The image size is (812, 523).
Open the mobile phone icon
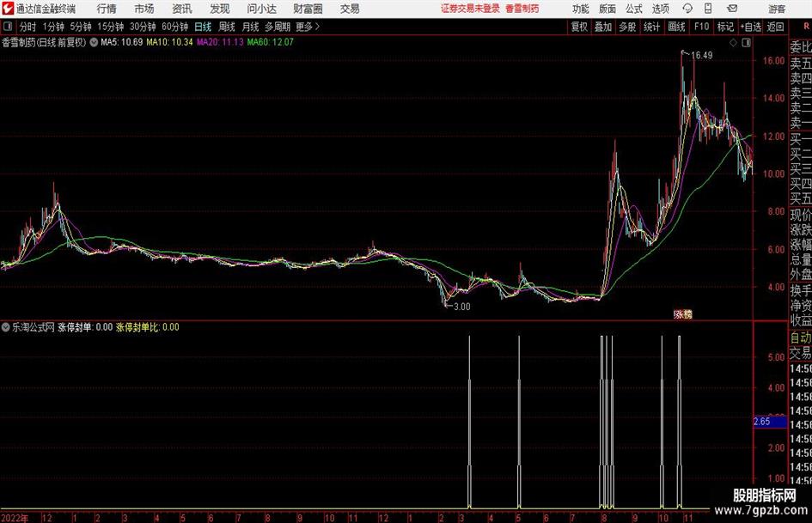point(708,9)
